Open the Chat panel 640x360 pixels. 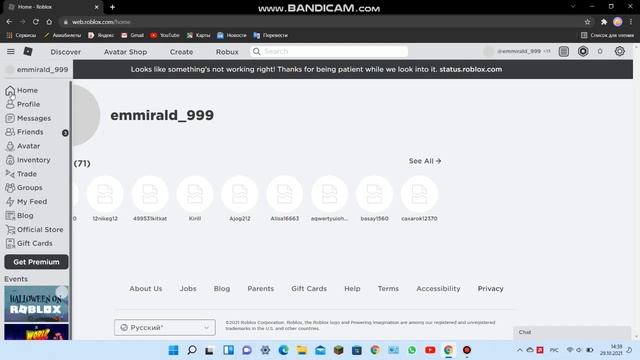click(x=572, y=332)
